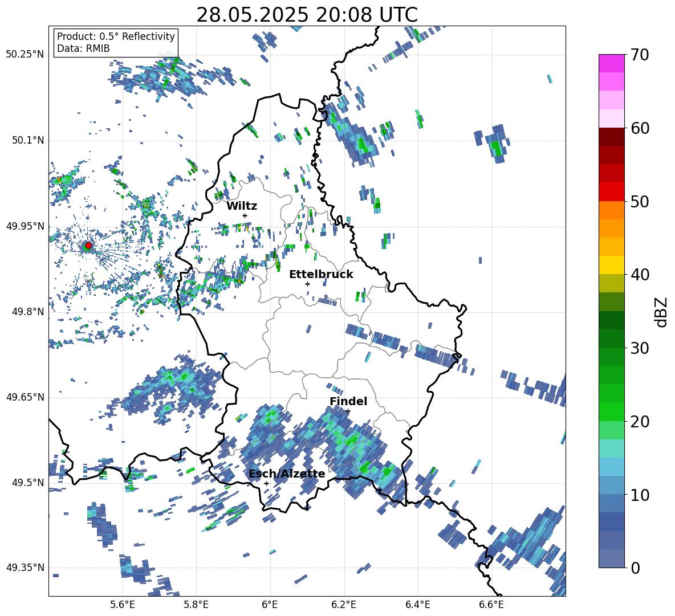Click the 10 tick label on colorbar

640,495
